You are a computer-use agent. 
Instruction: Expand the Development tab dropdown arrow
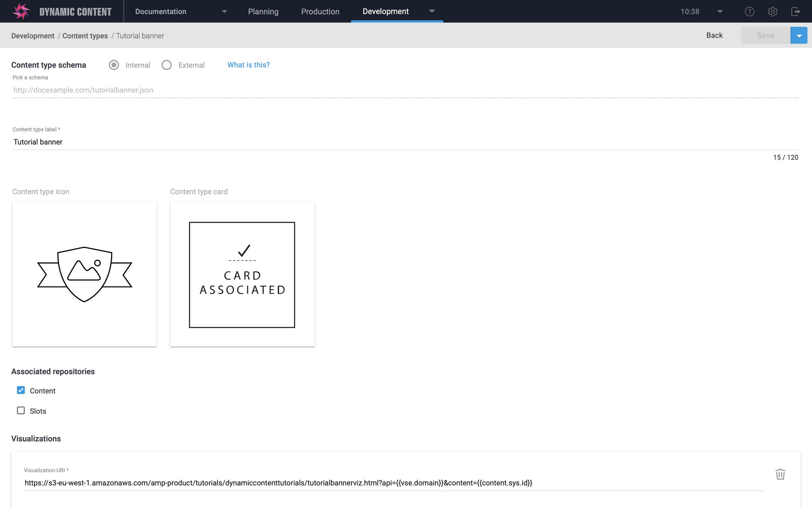tap(432, 12)
